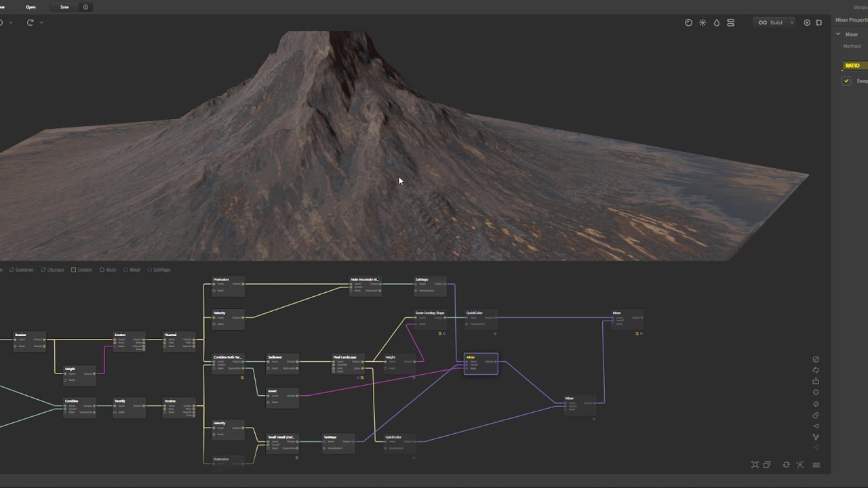Open the viewport clock/time icon
Viewport: 868px width, 488px height.
[x=688, y=22]
